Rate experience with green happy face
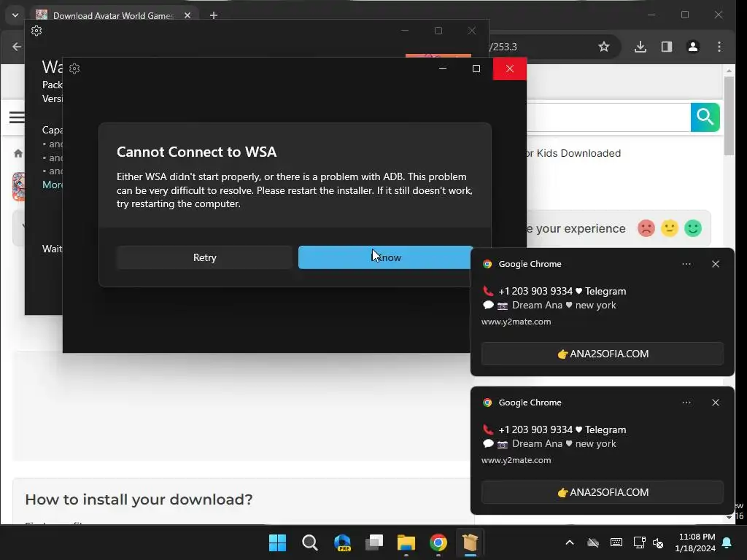This screenshot has height=560, width=747. point(693,228)
